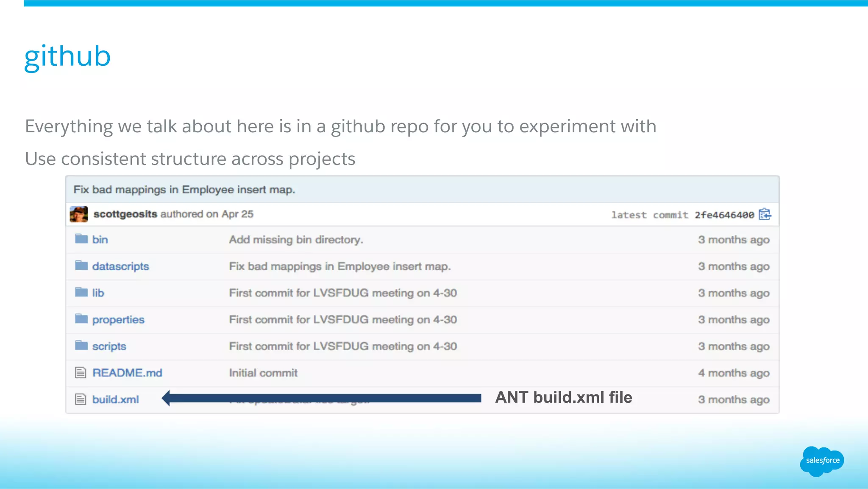The height and width of the screenshot is (489, 868).
Task: Click '3 months ago' timestamp in scripts row
Action: [734, 347]
